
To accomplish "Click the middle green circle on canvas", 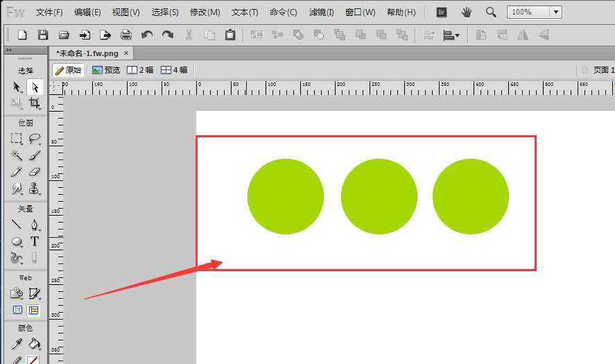I will click(379, 196).
